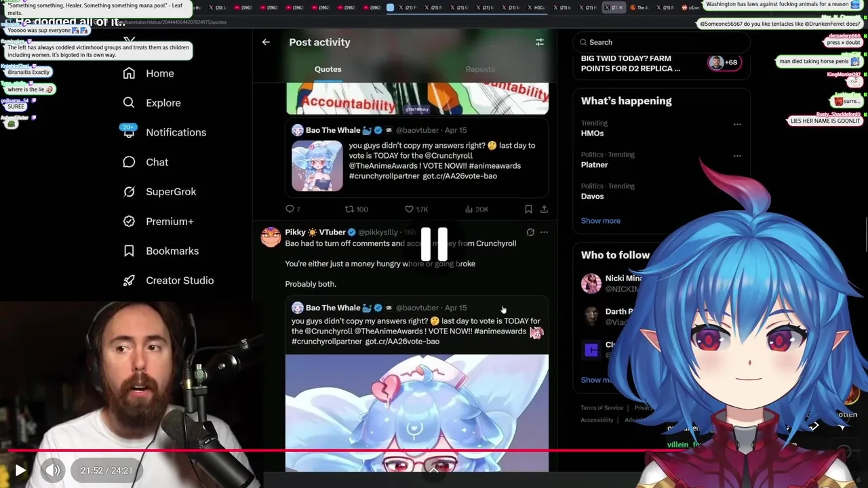Click Show more under What's happening
Viewport: 868px width, 488px height.
600,220
